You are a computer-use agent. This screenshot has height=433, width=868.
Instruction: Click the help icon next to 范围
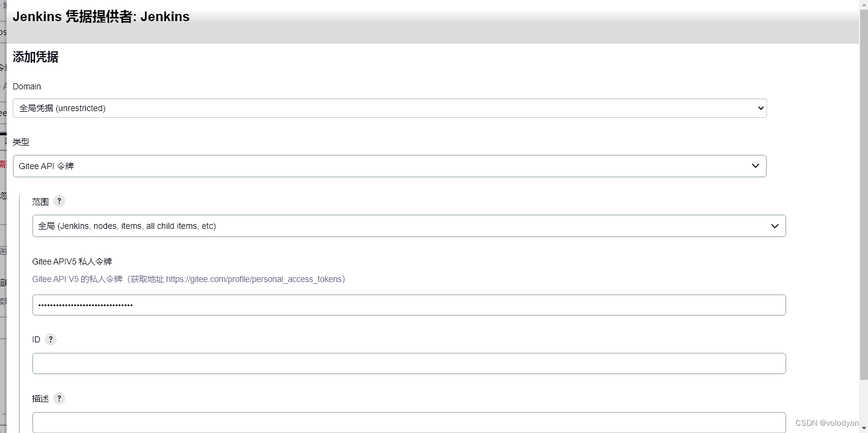[x=59, y=201]
